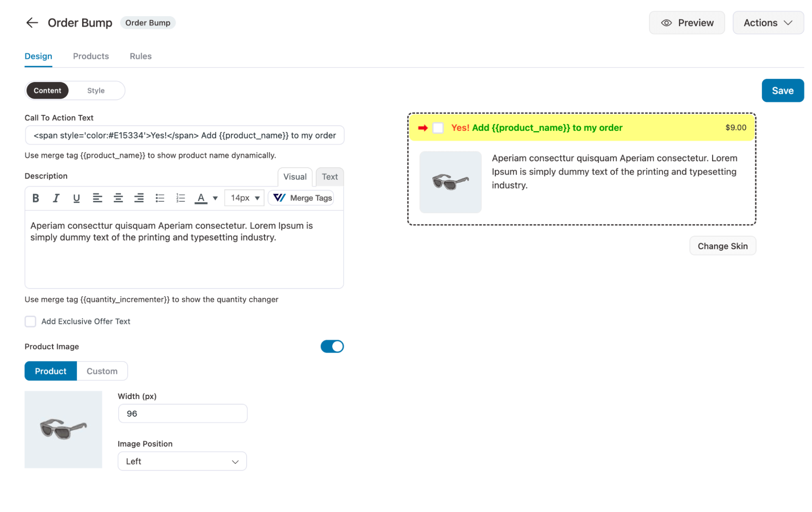812x512 pixels.
Task: Underline text in the description editor
Action: (77, 198)
